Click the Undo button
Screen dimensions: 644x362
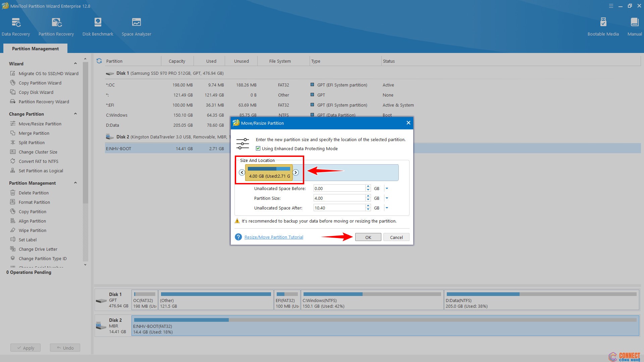[x=65, y=348]
